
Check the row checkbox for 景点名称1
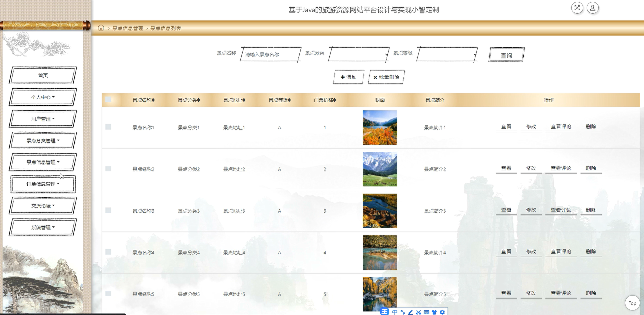tap(108, 127)
